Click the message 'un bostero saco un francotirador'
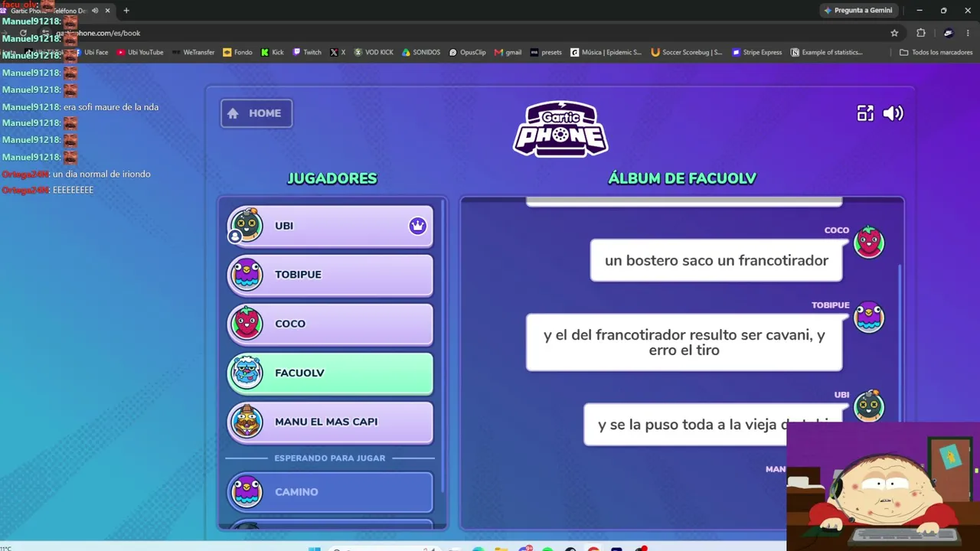The height and width of the screenshot is (551, 980). [x=716, y=261]
